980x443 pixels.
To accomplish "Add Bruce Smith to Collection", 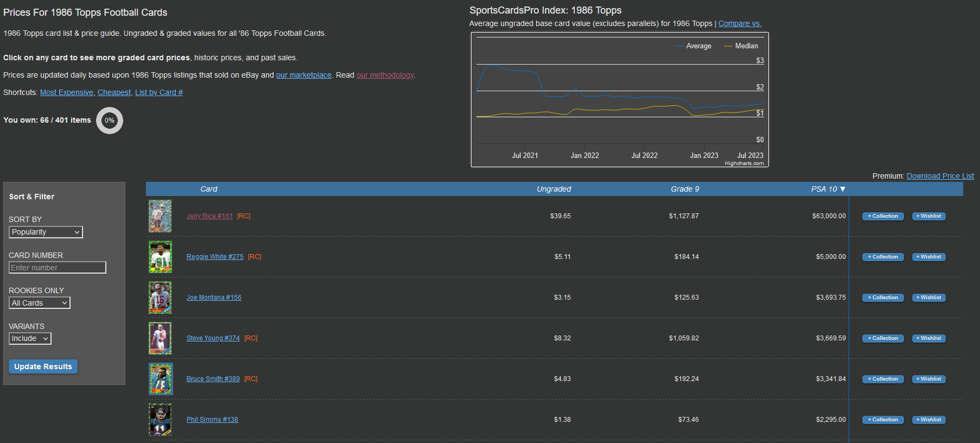I will [883, 379].
